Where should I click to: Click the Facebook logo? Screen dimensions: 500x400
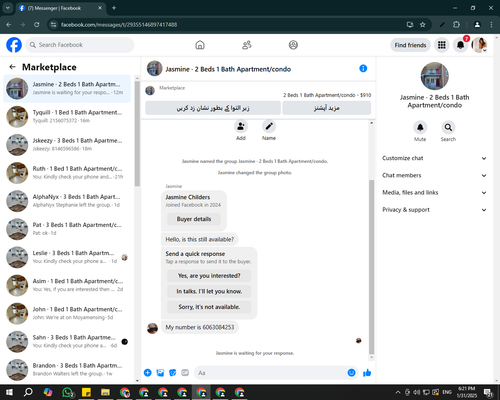click(14, 45)
